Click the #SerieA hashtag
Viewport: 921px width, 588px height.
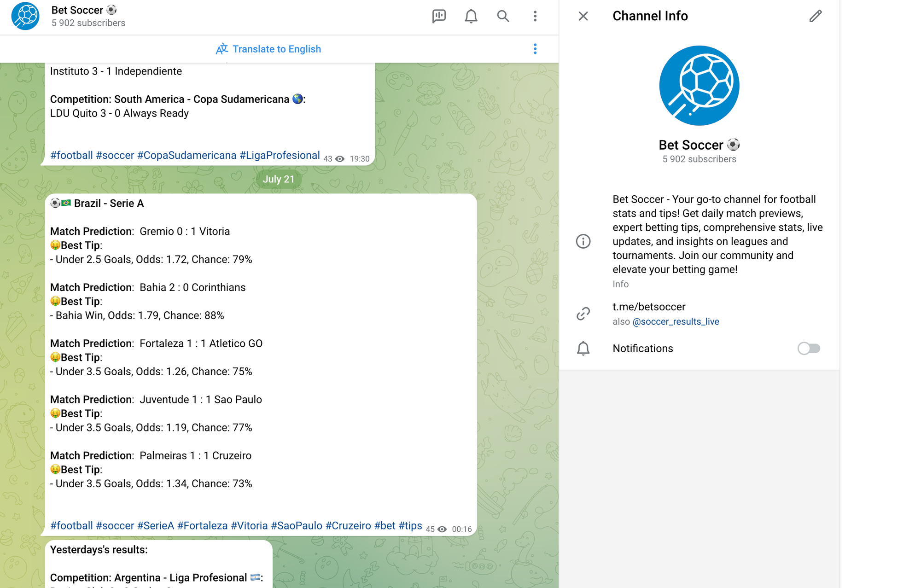(x=156, y=525)
